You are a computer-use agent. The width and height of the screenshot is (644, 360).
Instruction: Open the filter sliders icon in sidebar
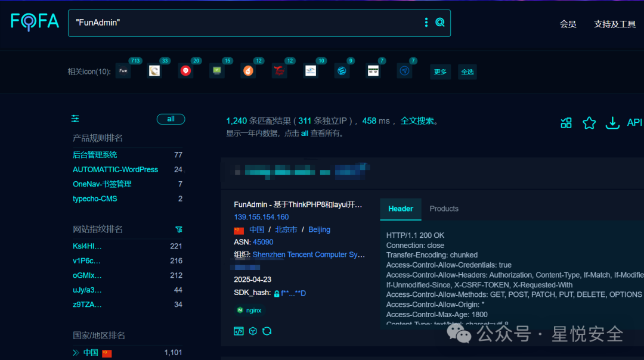[75, 119]
